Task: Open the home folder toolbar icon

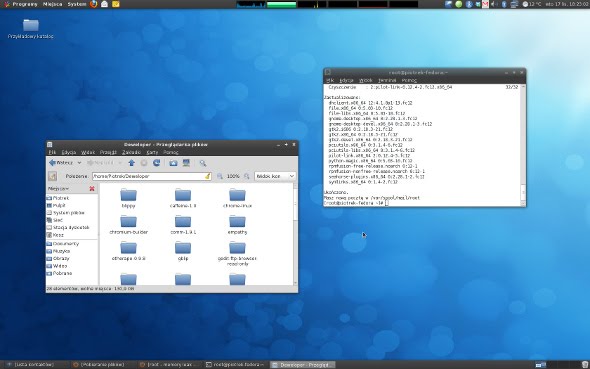Action: pos(173,163)
